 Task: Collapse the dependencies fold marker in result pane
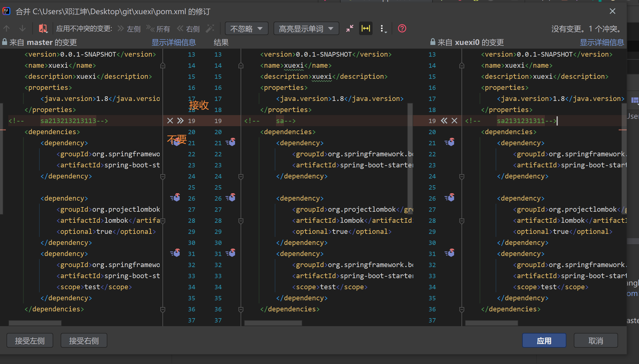tap(241, 309)
